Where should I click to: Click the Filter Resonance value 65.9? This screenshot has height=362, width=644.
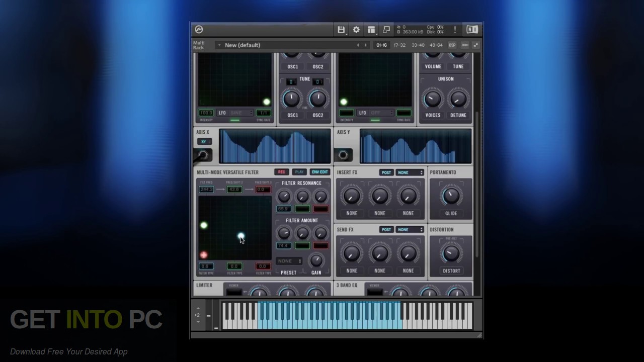(x=283, y=209)
